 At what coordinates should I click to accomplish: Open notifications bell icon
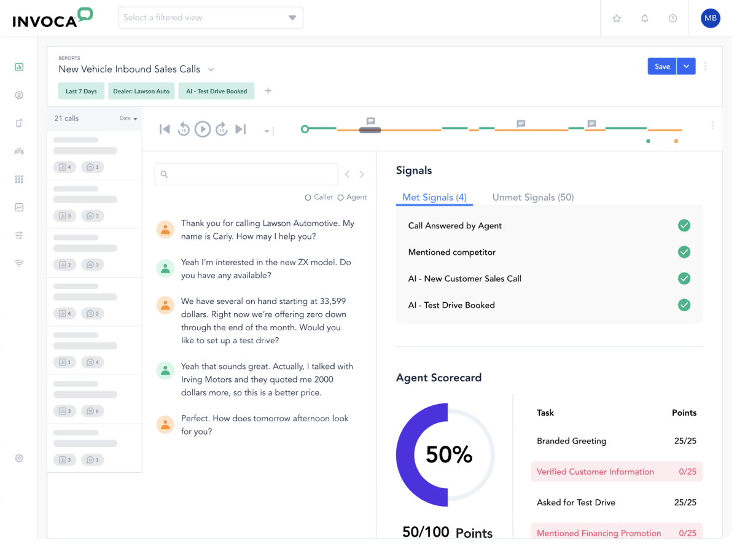[645, 18]
